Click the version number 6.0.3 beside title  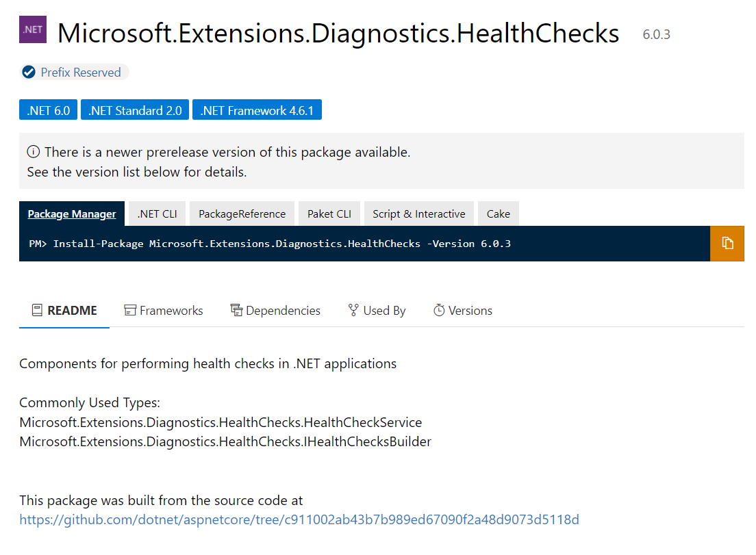coord(656,35)
